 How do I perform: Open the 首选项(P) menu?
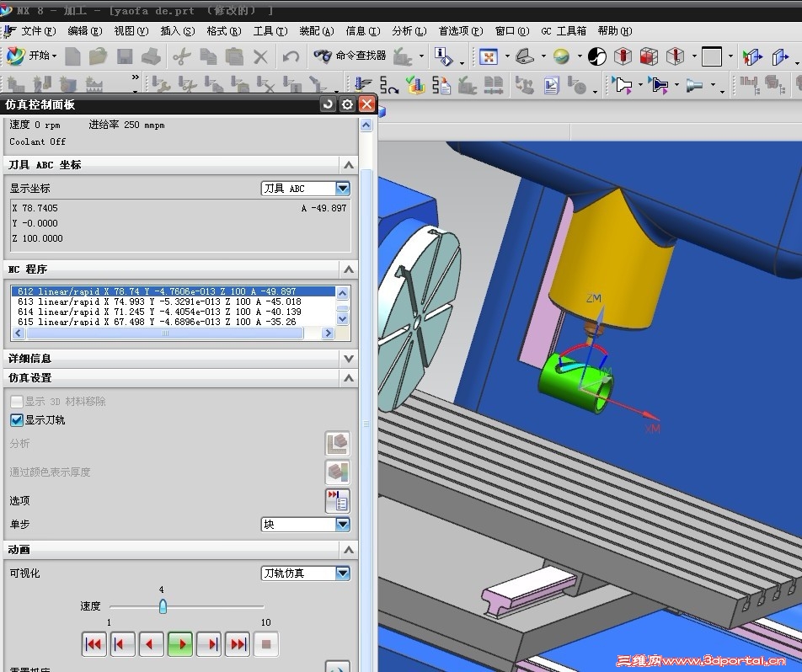[461, 31]
